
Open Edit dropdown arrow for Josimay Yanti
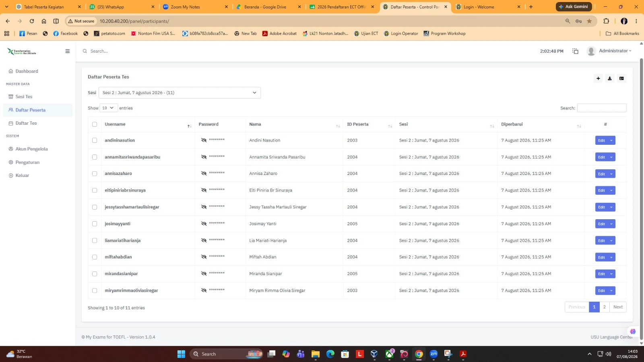611,224
